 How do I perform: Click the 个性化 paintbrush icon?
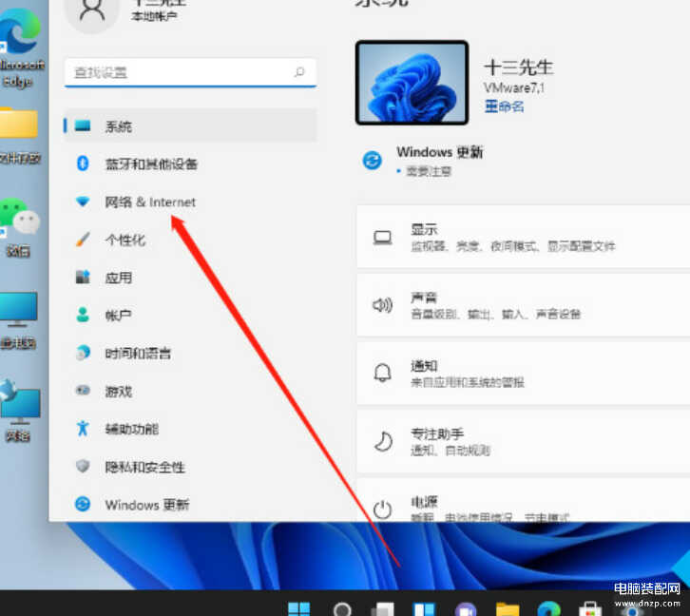click(x=83, y=241)
